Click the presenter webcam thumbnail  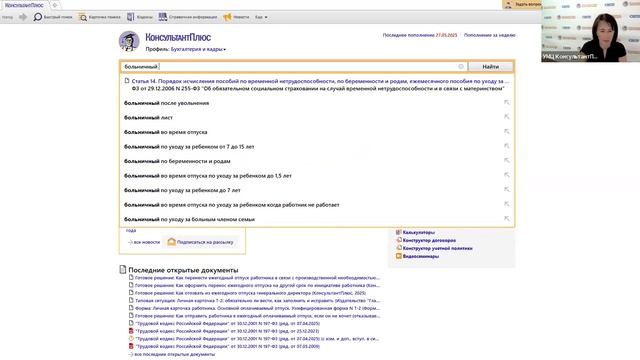click(590, 31)
